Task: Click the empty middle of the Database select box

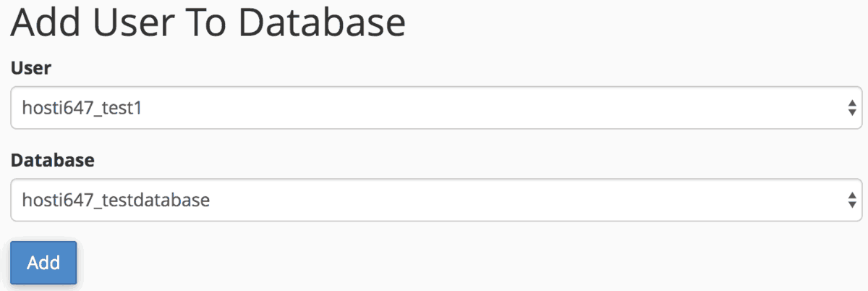Action: [x=506, y=200]
